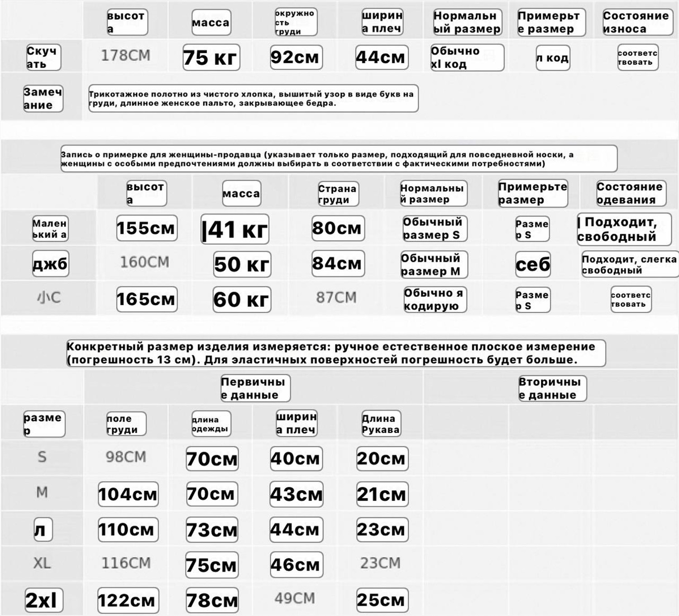Click the 41 кг weight value
Image resolution: width=679 pixels, height=616 pixels.
[234, 229]
